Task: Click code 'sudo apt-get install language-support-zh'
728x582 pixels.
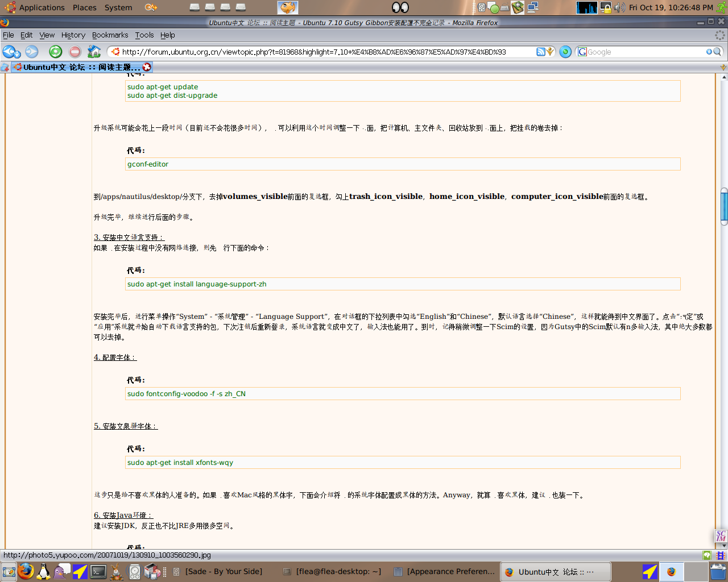Action: pos(197,284)
